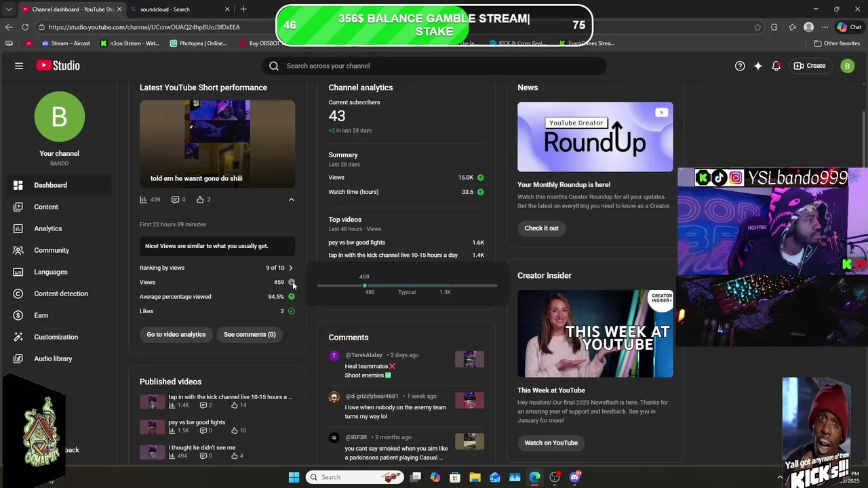Viewport: 868px width, 488px height.
Task: Collapse the Latest YouTube Short performance details
Action: click(292, 199)
